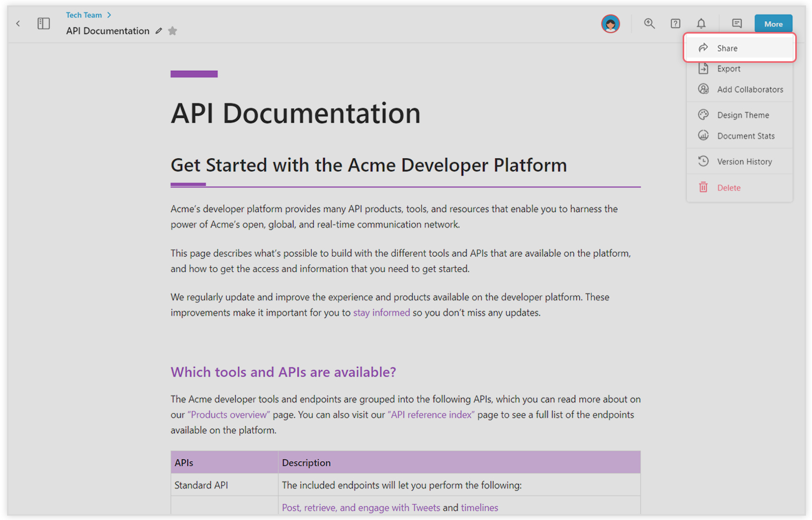Click the APIs column header

(x=224, y=463)
